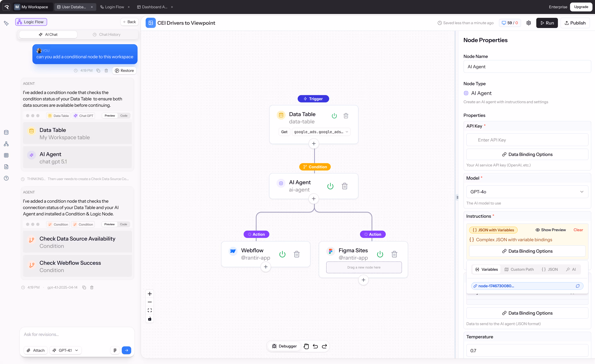The width and height of the screenshot is (595, 364).
Task: Select the hand pan tool
Action: pyautogui.click(x=306, y=346)
